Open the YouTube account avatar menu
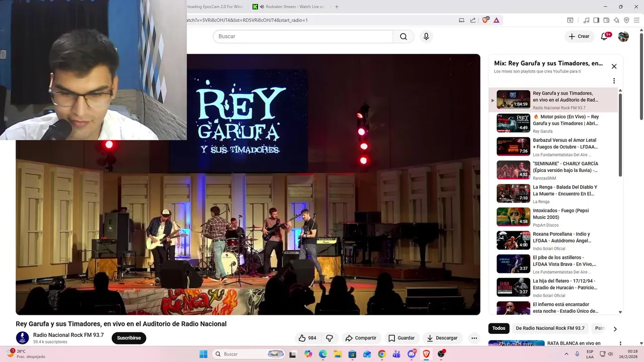 coord(623,36)
